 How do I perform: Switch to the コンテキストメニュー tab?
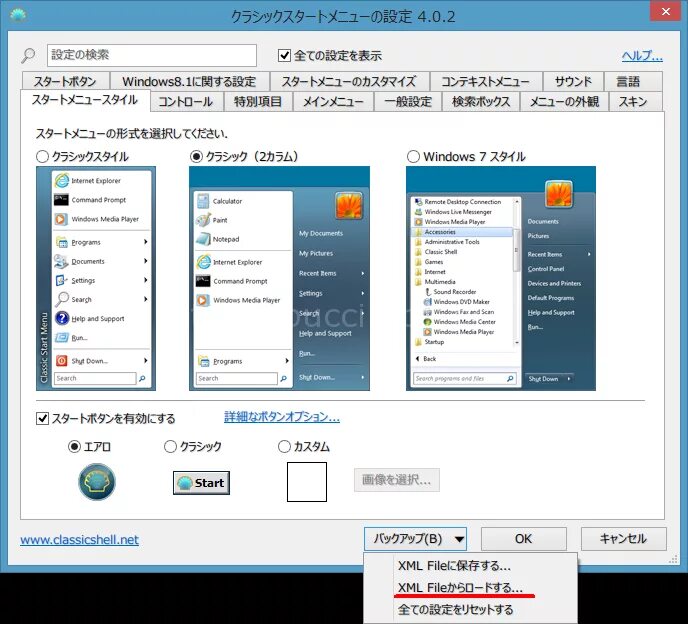pos(485,81)
